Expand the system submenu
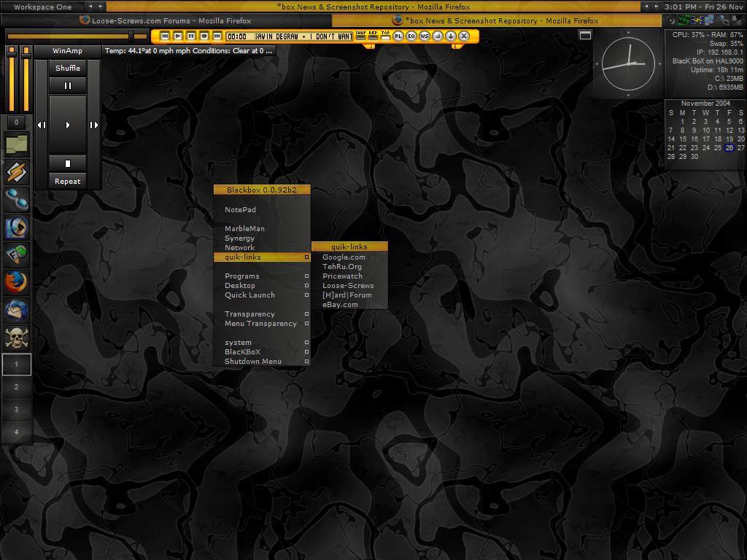 (x=262, y=343)
